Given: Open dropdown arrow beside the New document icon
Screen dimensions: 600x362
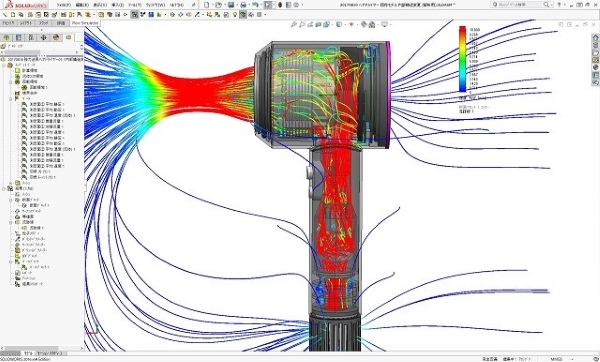Looking at the screenshot, I should (212, 5).
